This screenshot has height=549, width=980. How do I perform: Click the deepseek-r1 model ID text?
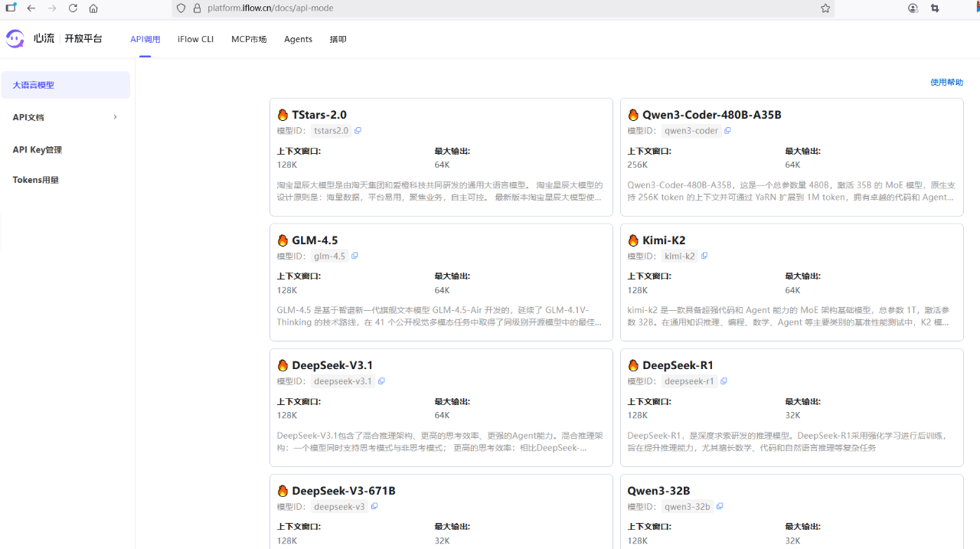(690, 381)
